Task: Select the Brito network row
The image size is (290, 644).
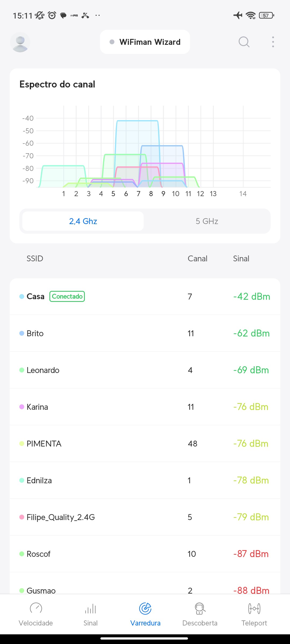Action: (145, 333)
